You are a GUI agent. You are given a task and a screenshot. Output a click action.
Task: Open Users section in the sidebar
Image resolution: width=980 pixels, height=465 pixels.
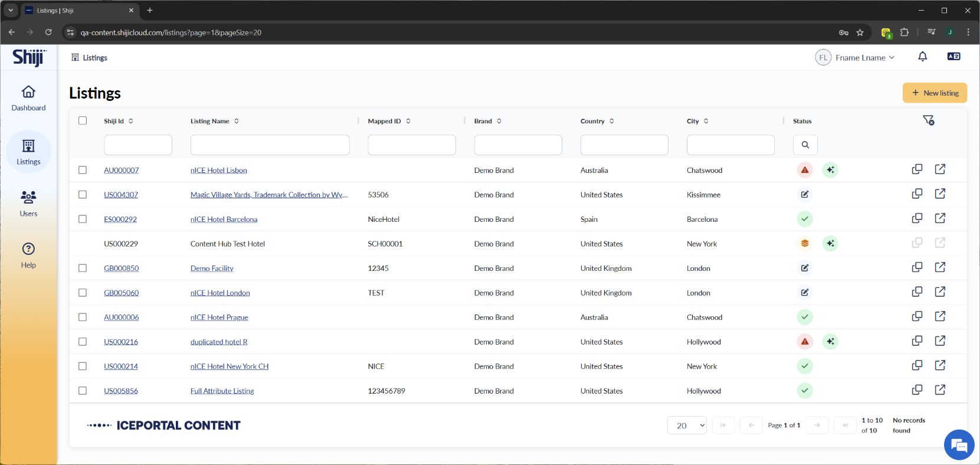click(x=28, y=203)
